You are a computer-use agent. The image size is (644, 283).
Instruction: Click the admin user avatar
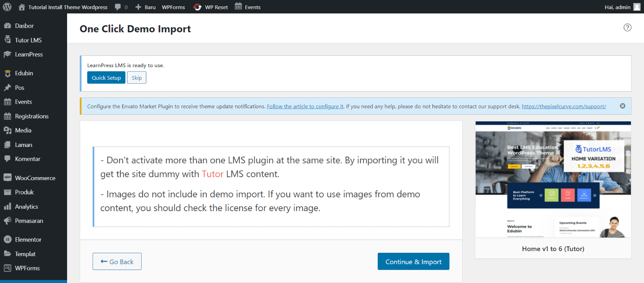tap(636, 7)
